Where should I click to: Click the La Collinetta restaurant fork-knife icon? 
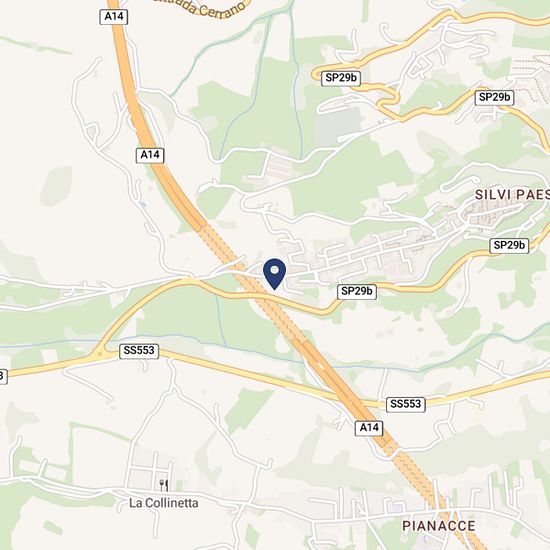point(164,485)
